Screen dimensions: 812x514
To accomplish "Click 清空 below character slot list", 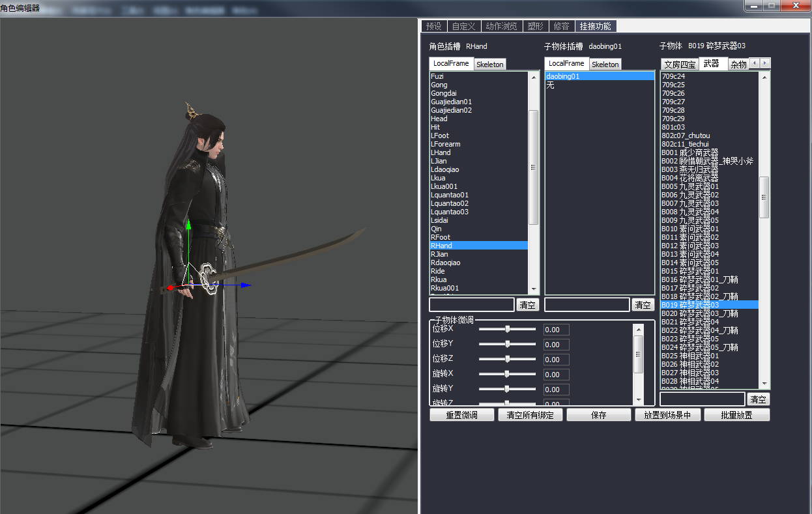I will (528, 305).
